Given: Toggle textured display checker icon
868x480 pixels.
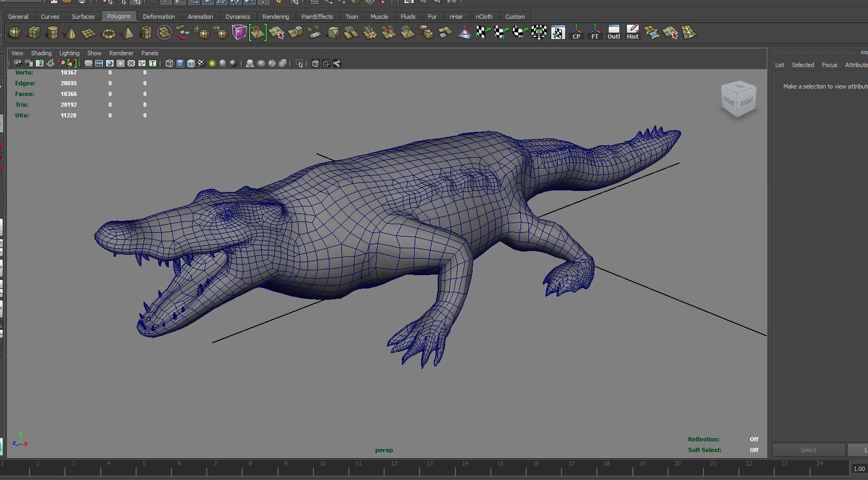Looking at the screenshot, I should 201,63.
